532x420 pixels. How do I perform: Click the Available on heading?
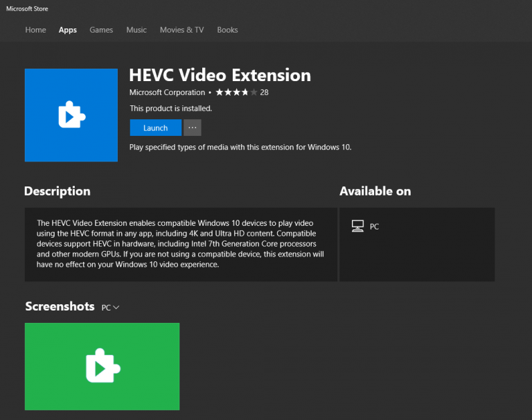(x=375, y=191)
